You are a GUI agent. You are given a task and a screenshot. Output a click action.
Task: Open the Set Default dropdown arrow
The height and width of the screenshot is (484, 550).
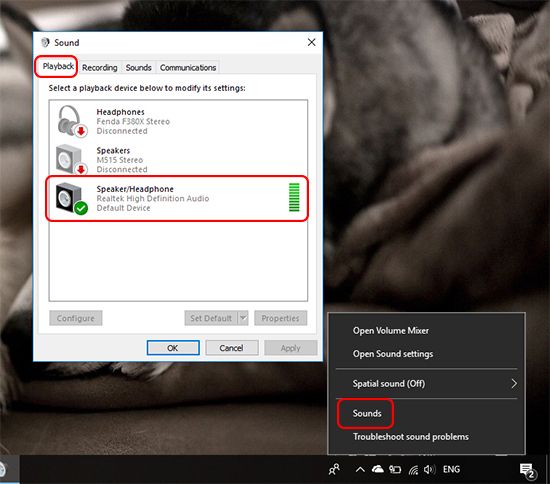[243, 318]
